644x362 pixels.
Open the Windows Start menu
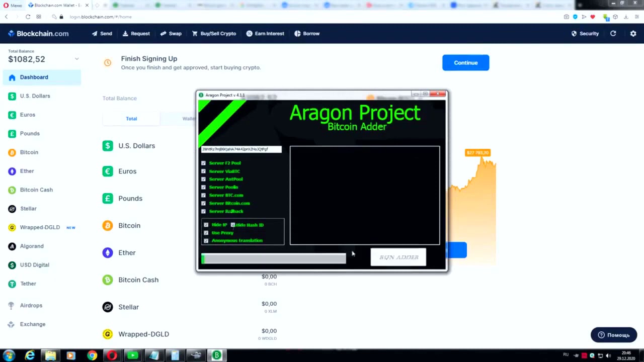(9, 355)
